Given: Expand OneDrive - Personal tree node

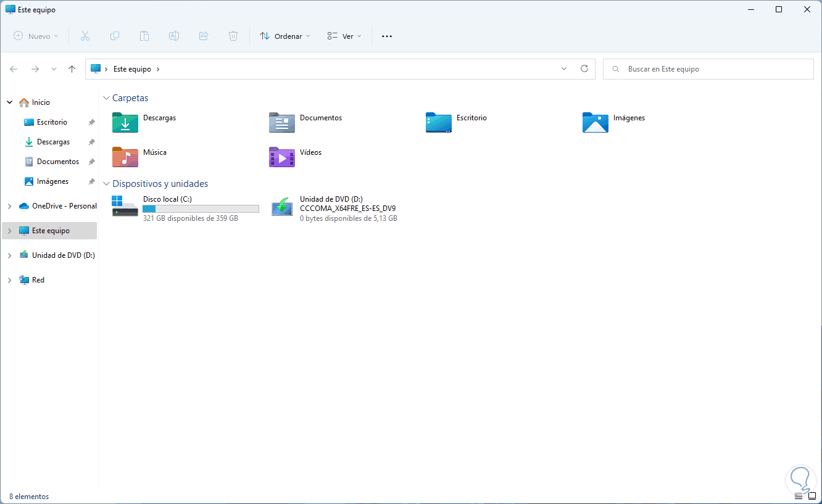Looking at the screenshot, I should tap(9, 206).
